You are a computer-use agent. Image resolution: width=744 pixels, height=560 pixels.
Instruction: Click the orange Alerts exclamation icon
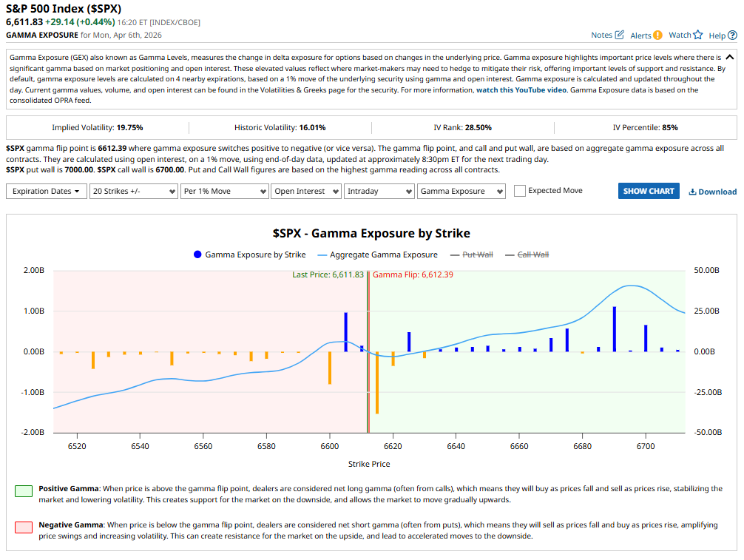(x=657, y=35)
